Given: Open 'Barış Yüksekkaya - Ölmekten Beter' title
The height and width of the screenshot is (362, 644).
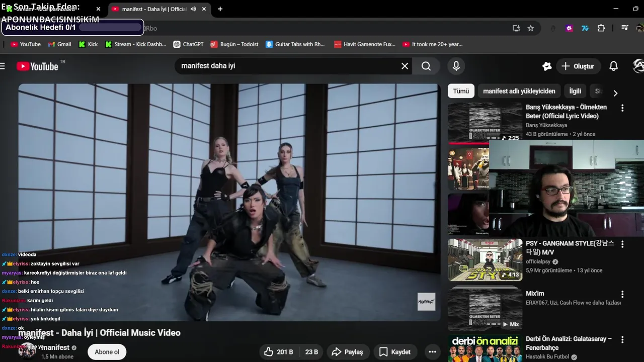Looking at the screenshot, I should coord(566,112).
